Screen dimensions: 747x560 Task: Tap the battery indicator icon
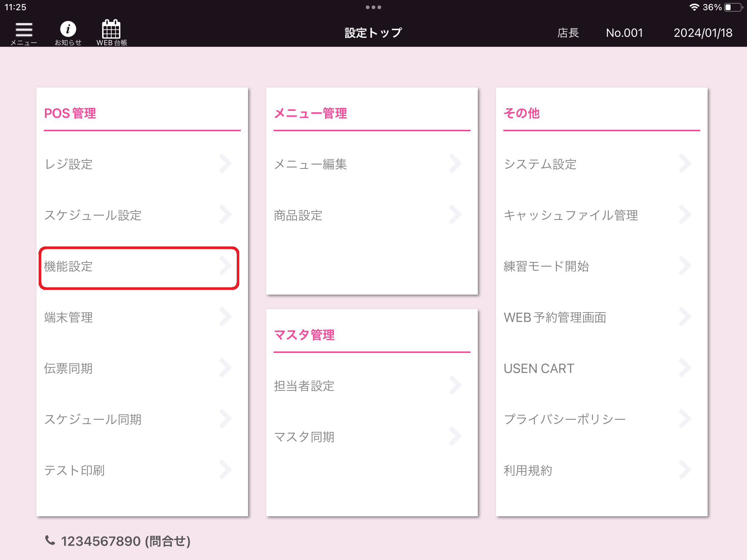733,7
